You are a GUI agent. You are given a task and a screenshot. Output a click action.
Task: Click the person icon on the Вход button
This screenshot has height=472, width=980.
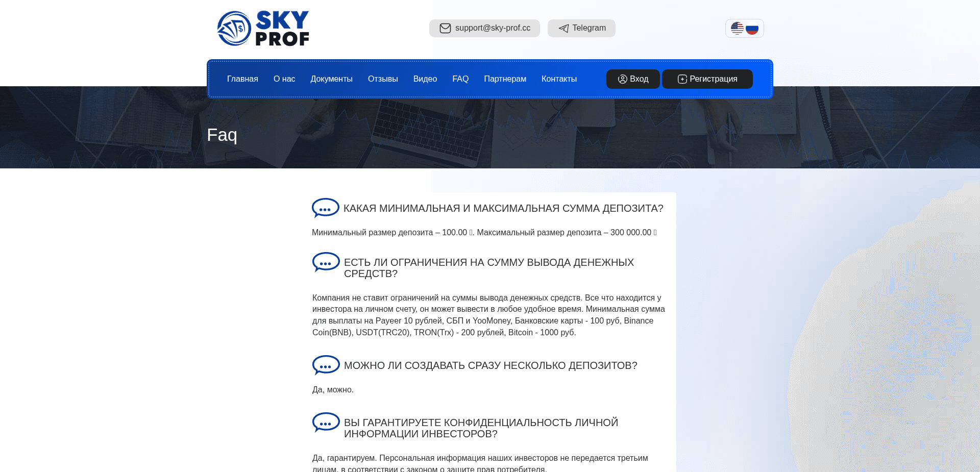pyautogui.click(x=622, y=79)
